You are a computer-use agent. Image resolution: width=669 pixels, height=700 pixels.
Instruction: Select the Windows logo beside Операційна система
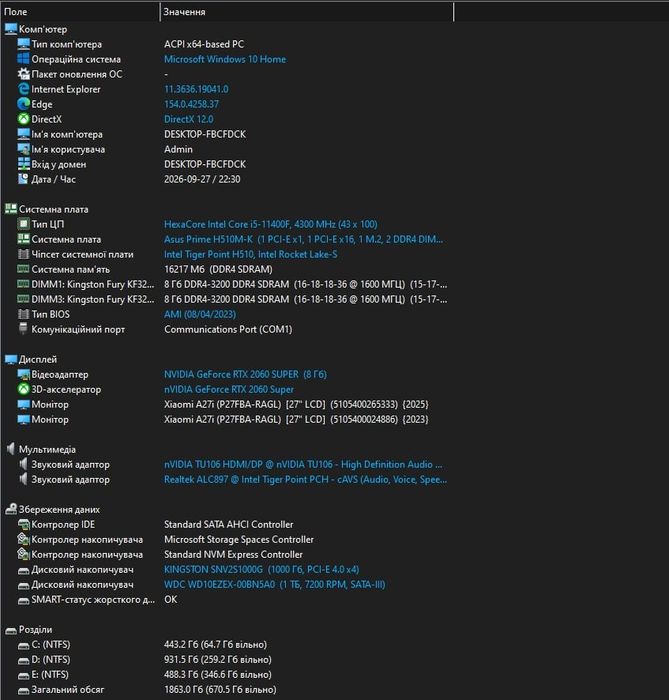coord(23,59)
